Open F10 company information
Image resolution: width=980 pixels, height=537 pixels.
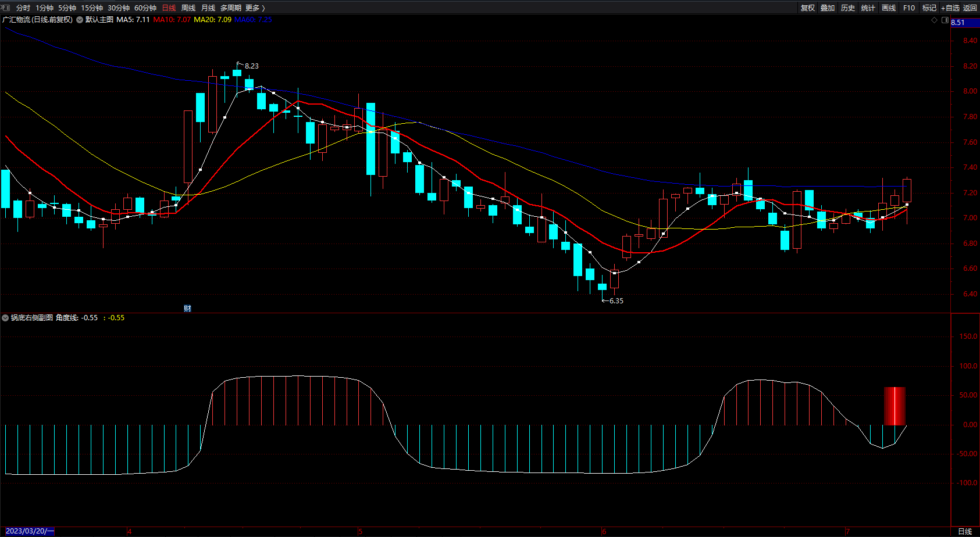[x=909, y=8]
